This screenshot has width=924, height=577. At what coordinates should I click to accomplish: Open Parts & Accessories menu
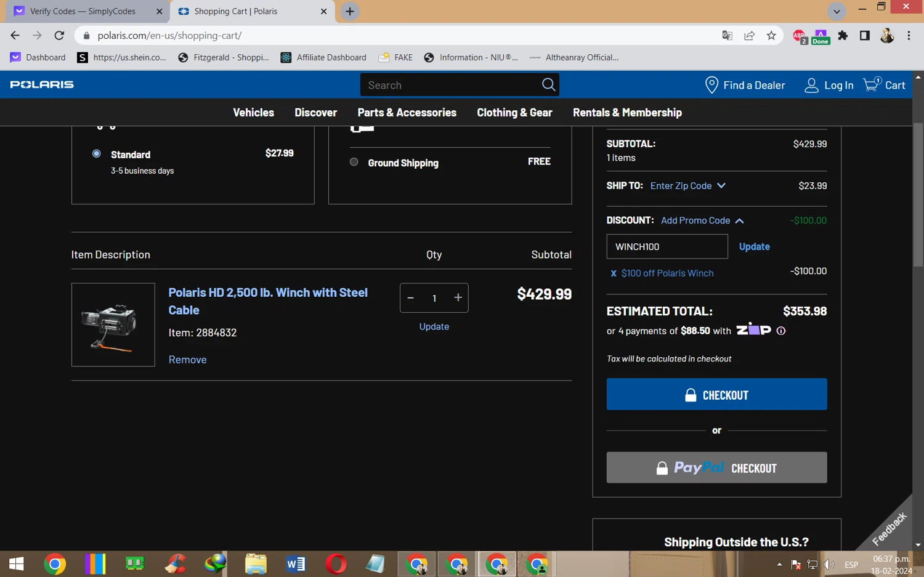pyautogui.click(x=407, y=113)
